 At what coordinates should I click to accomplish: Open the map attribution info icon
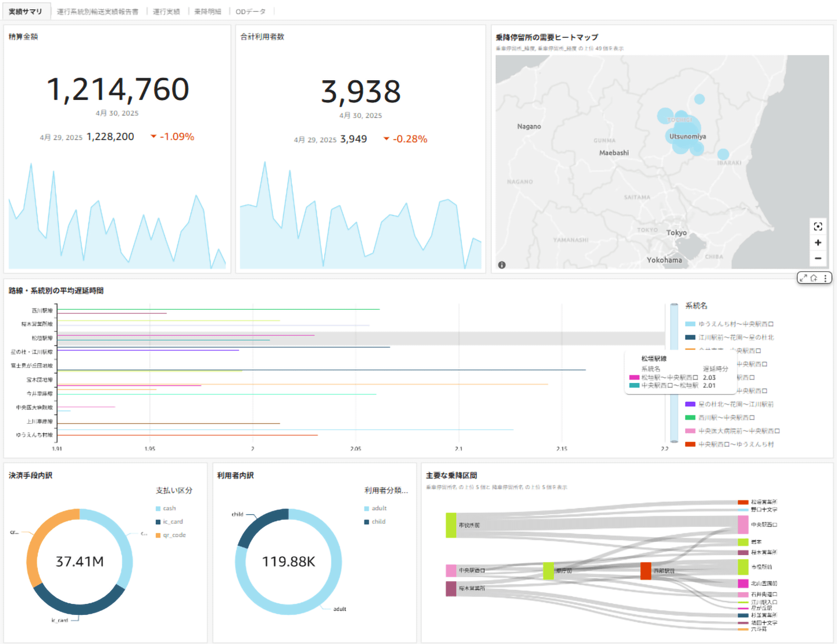click(502, 265)
